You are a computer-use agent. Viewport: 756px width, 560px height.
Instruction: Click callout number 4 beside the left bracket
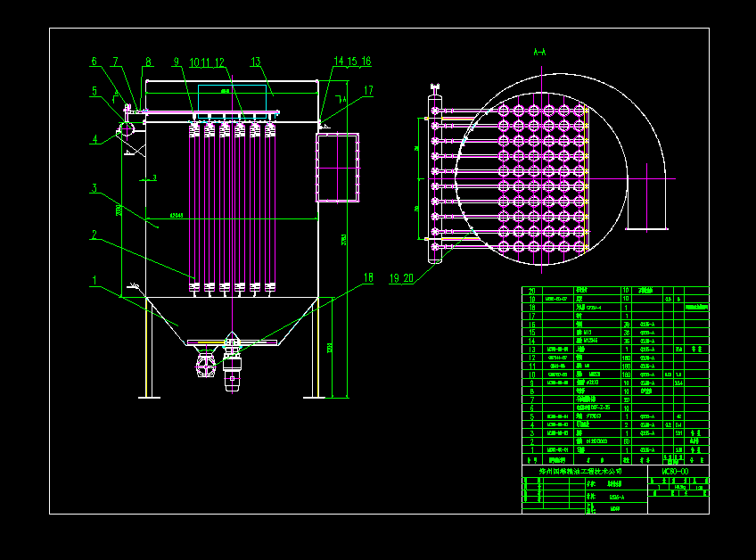[95, 139]
